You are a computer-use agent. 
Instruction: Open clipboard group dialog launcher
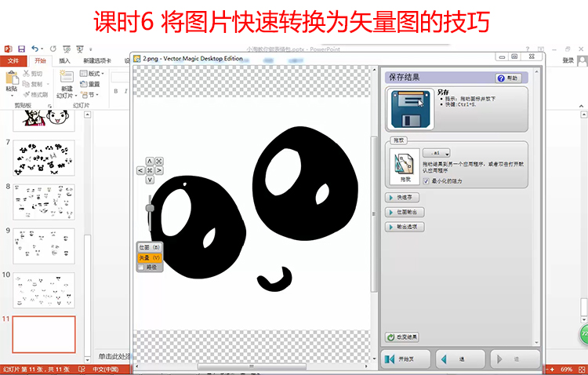49,106
